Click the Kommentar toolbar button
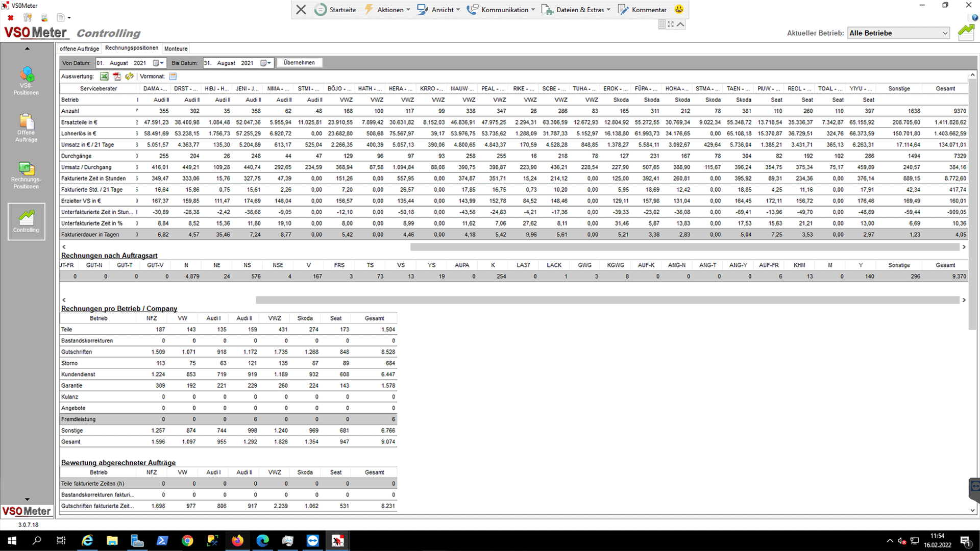This screenshot has height=551, width=980. click(642, 10)
